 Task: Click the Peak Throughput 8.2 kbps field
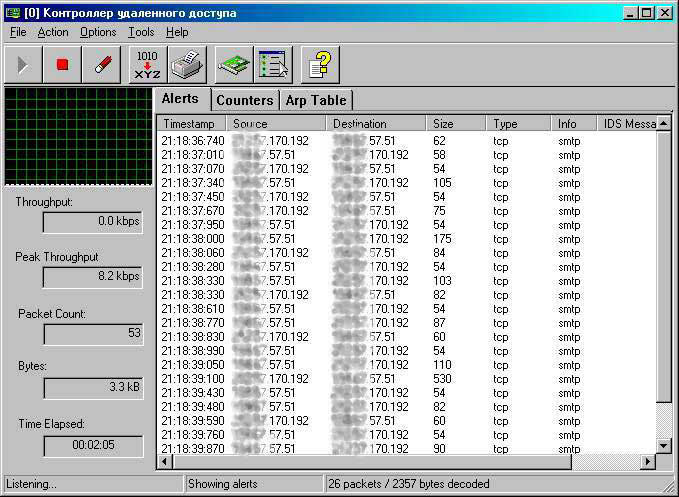point(93,277)
